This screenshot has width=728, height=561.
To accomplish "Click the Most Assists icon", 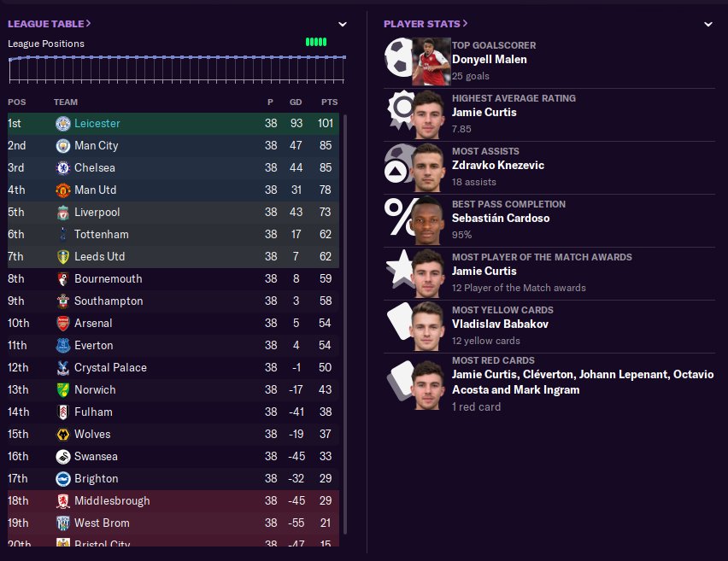I will (x=397, y=166).
